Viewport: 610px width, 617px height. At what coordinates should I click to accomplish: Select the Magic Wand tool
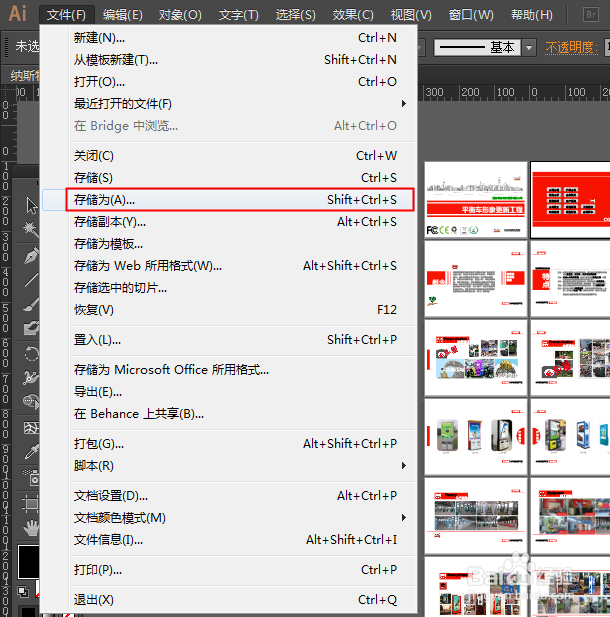pos(31,229)
